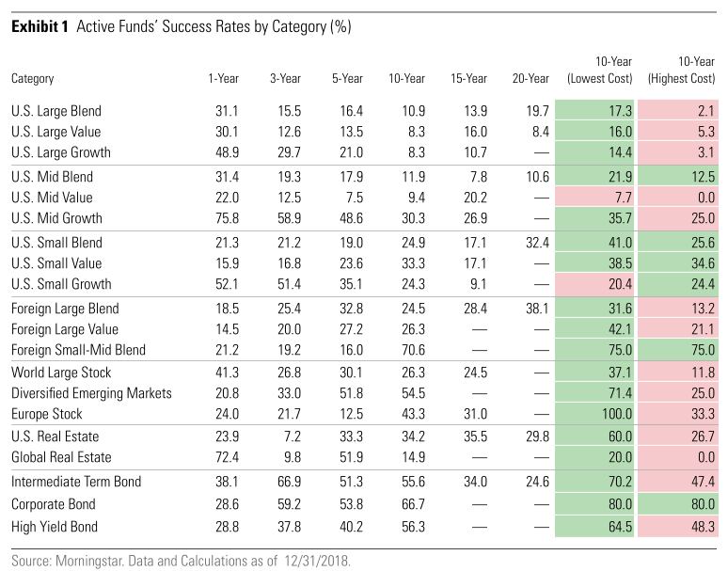The height and width of the screenshot is (571, 728).
Task: Select Intermediate Term Bond 3-Year value 66.9
Action: pos(290,482)
